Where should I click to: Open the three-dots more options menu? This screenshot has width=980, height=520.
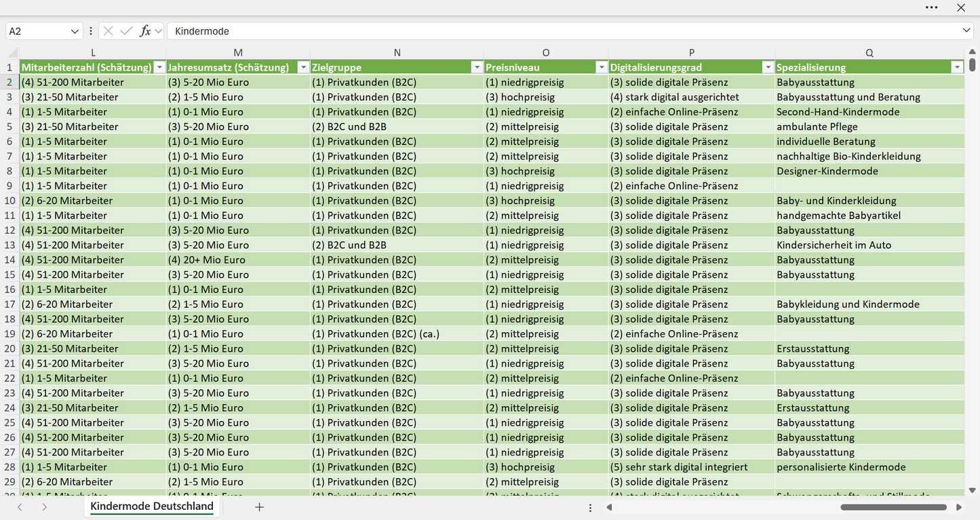[931, 7]
